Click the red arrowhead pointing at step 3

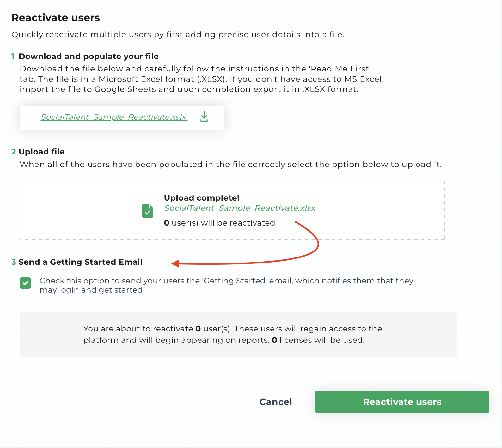[175, 263]
